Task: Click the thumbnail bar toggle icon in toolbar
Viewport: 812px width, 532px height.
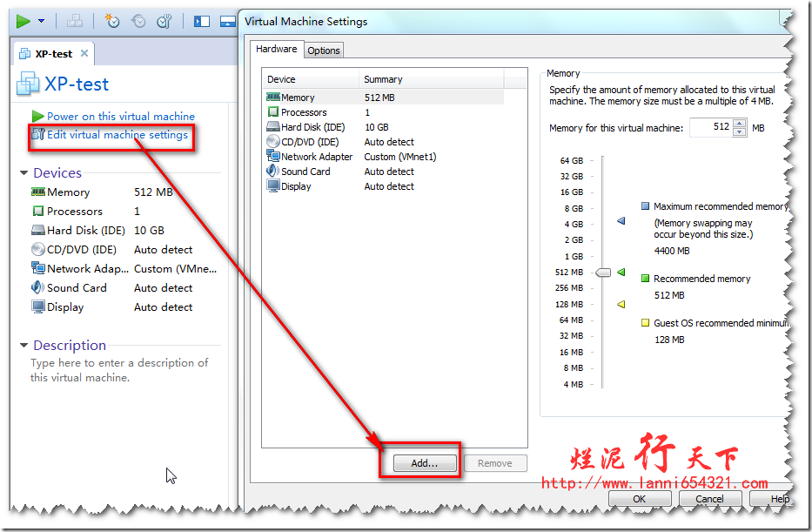Action: 228,21
